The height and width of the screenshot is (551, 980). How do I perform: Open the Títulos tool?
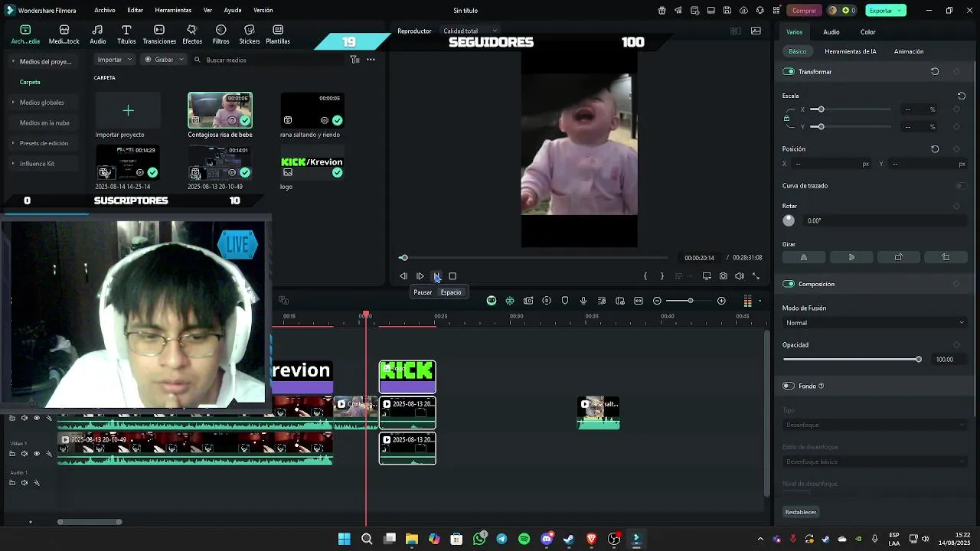[x=126, y=34]
